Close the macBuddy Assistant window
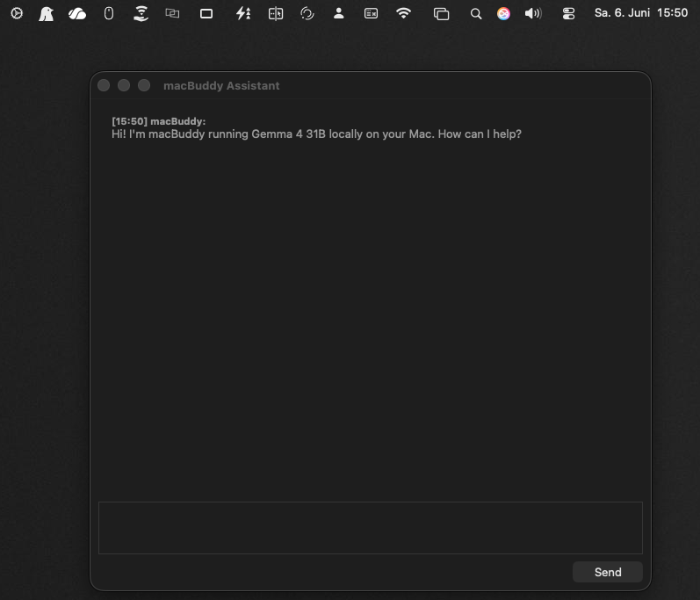 coord(104,85)
